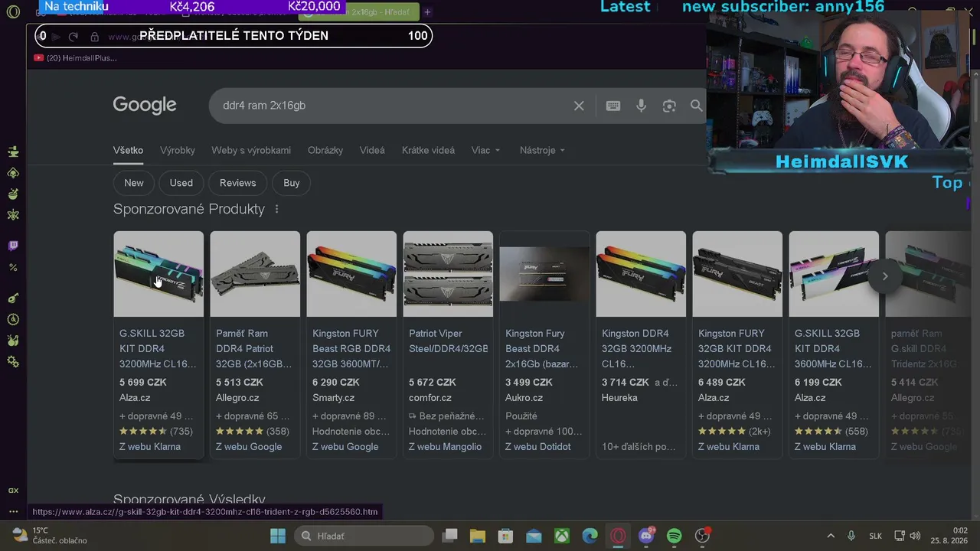Open G.SKILL Trident Z 5 699 CZK thumbnail
Viewport: 980px width, 551px height.
tap(158, 274)
